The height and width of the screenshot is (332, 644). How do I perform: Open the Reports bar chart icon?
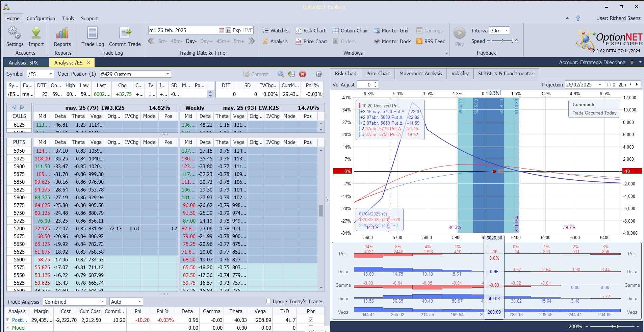point(62,33)
